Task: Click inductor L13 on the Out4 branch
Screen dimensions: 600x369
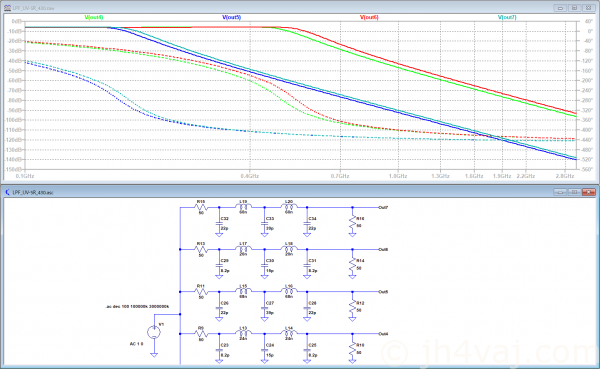Action: coord(243,333)
